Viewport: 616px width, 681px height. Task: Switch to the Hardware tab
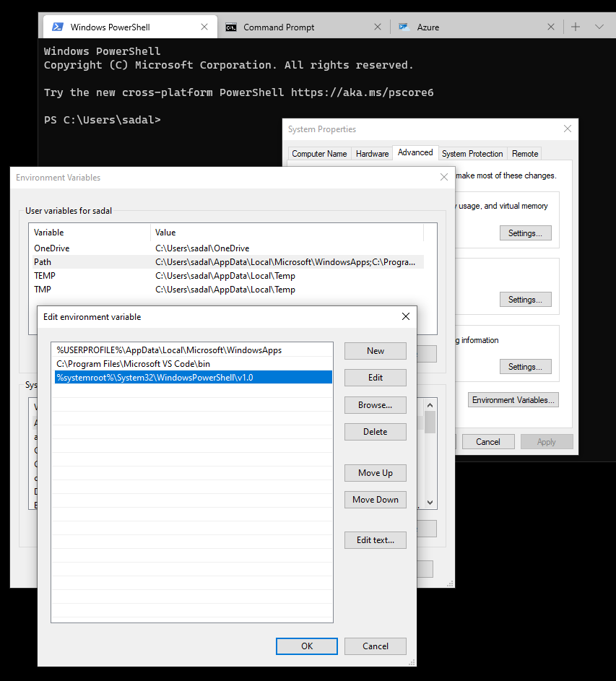(x=372, y=153)
